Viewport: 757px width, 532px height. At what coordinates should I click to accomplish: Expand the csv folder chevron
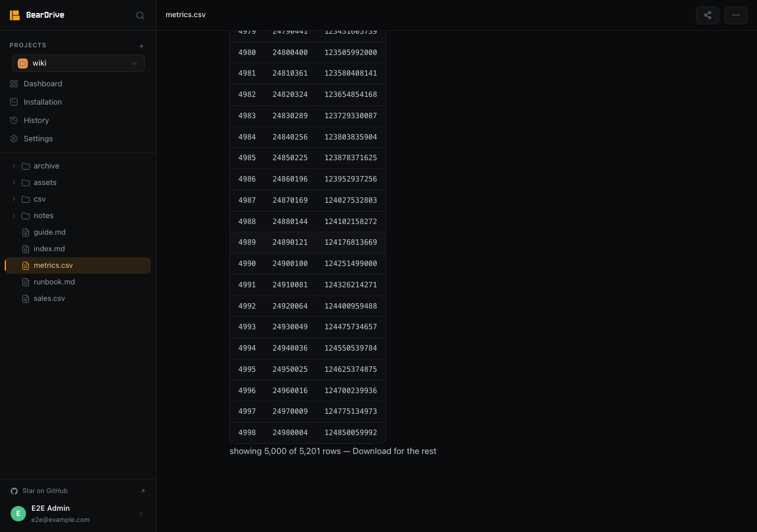click(x=14, y=199)
